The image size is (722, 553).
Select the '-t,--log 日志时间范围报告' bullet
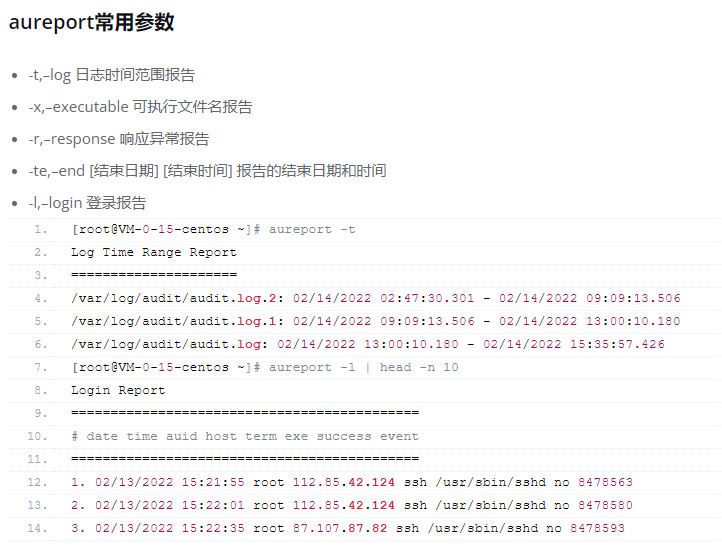point(112,75)
